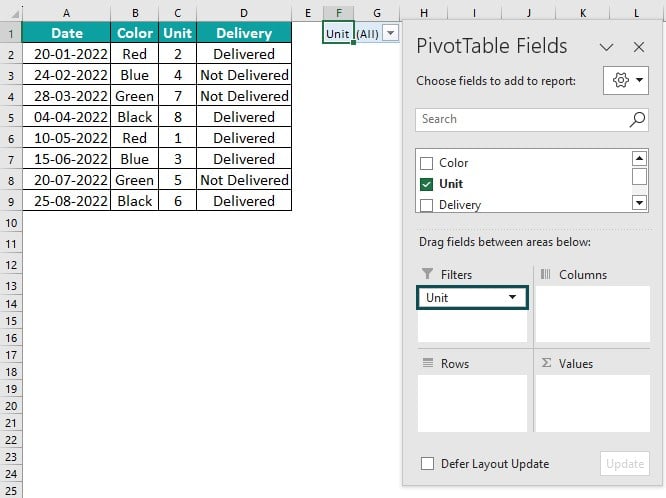Image resolution: width=666 pixels, height=498 pixels.
Task: Click the Unit header cell in column C
Action: pyautogui.click(x=178, y=33)
